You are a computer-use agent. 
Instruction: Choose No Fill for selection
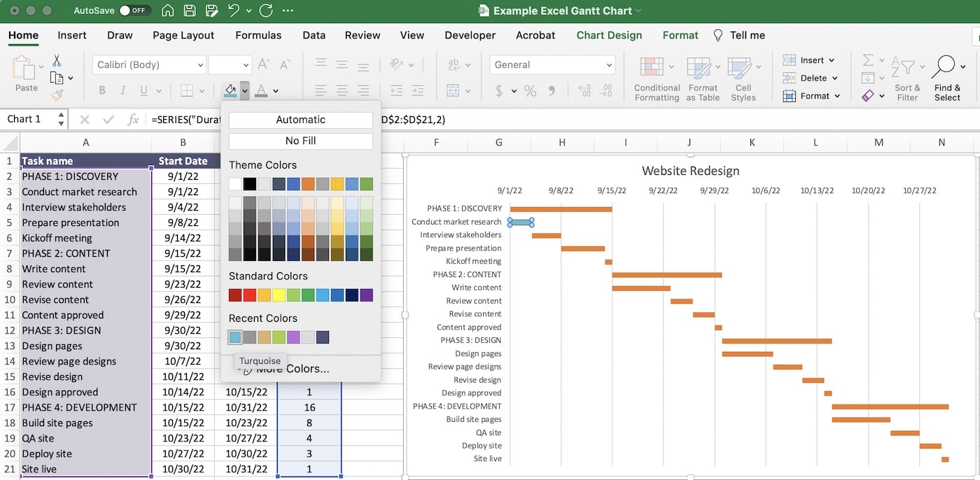click(x=300, y=141)
